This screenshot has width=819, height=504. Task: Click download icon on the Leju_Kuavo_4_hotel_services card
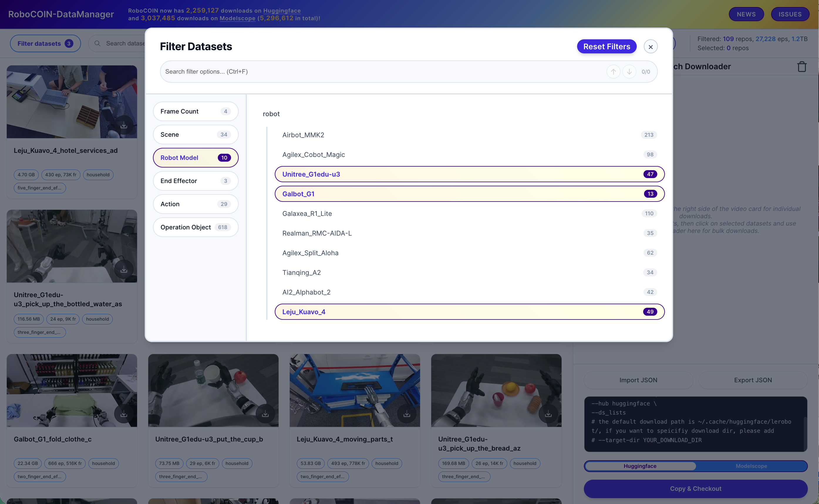[124, 125]
